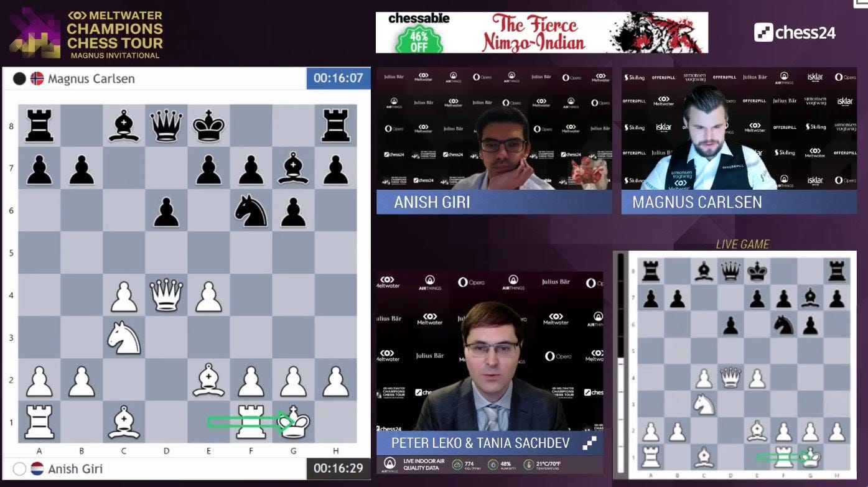Click black rook on h8 of main board

[x=335, y=126]
